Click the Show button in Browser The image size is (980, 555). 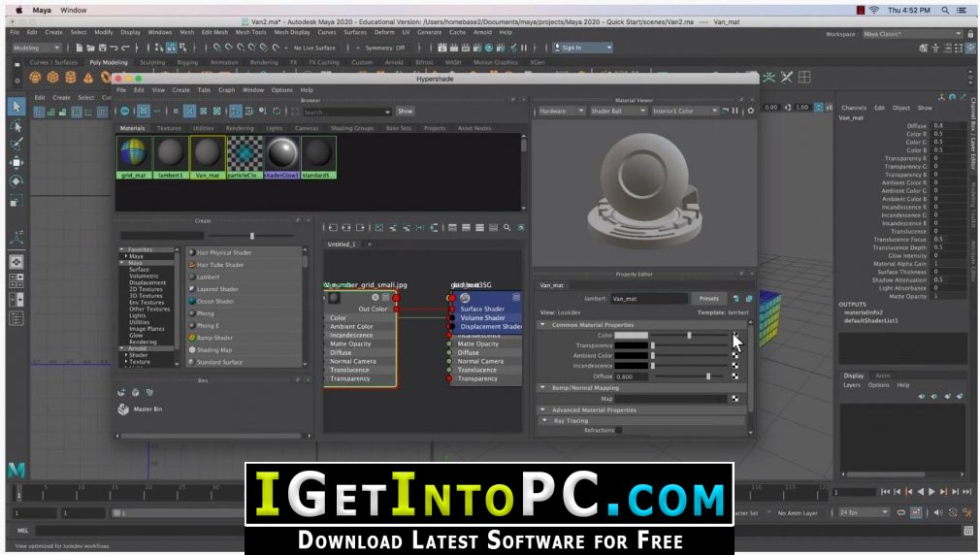coord(405,112)
